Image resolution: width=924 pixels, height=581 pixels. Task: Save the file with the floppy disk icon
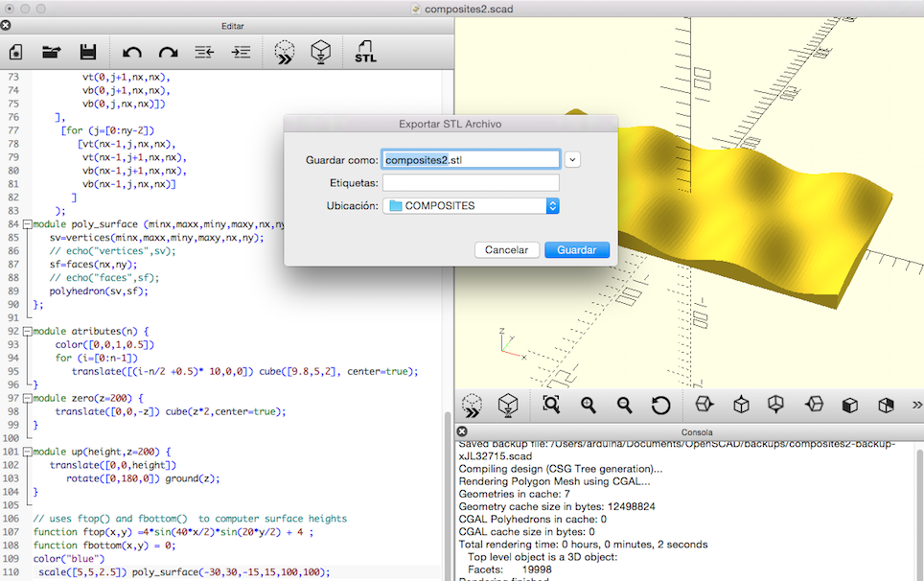pyautogui.click(x=88, y=52)
